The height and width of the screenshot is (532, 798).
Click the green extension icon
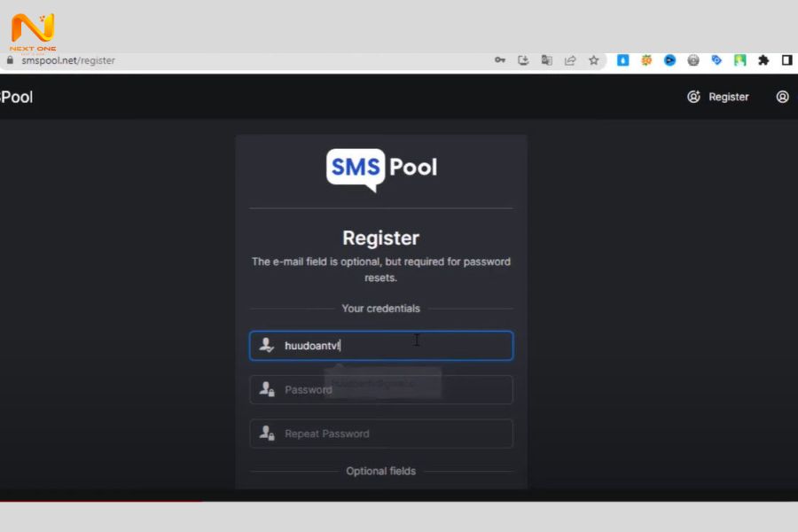(x=739, y=60)
